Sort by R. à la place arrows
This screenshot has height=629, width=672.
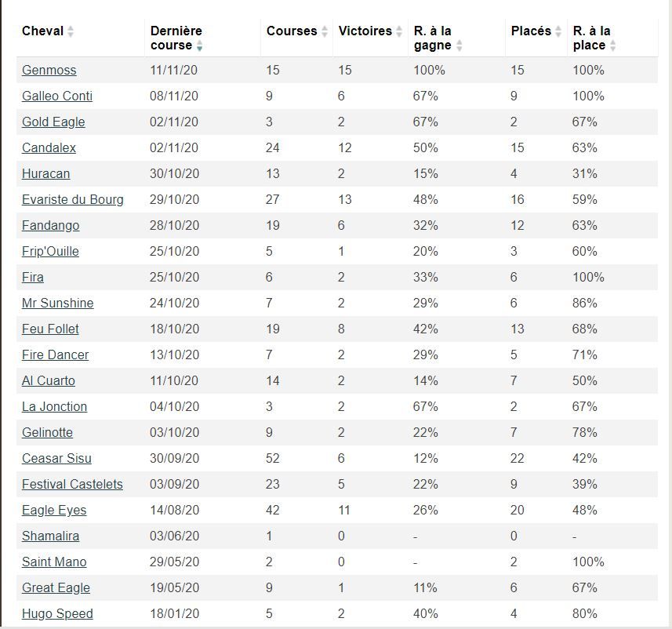pos(613,45)
